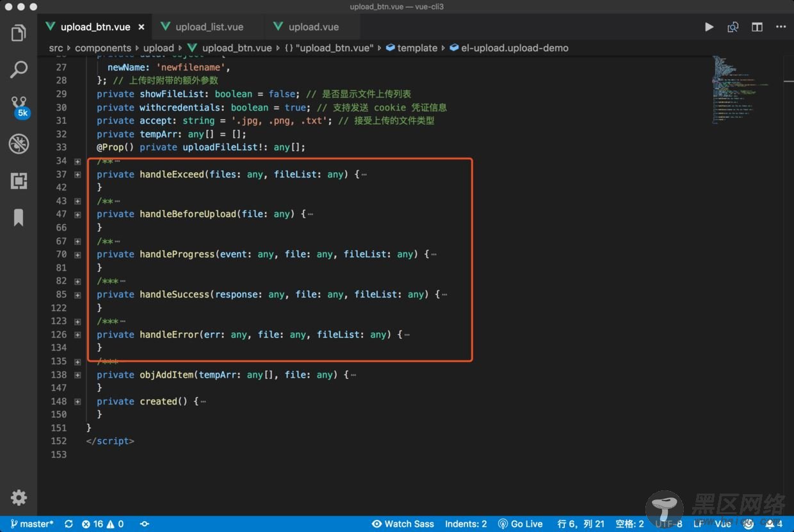This screenshot has height=532, width=794.
Task: Click the master* git branch in the status bar
Action: [32, 524]
